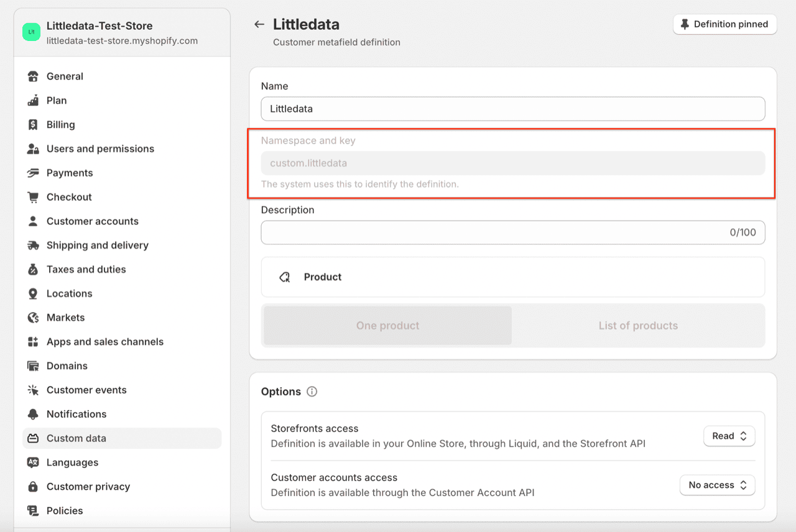Click the Customer privacy lock icon

point(34,487)
